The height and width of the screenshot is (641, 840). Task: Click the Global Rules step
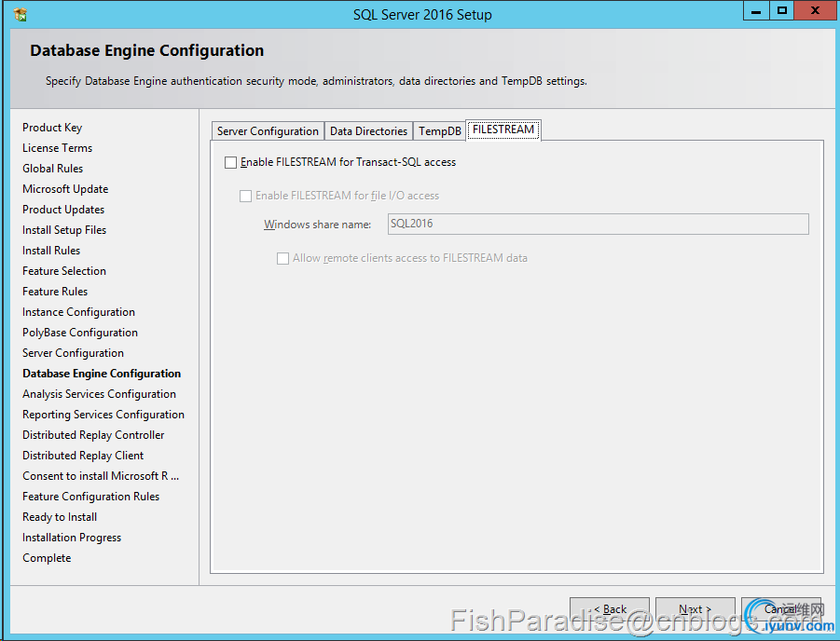click(52, 168)
